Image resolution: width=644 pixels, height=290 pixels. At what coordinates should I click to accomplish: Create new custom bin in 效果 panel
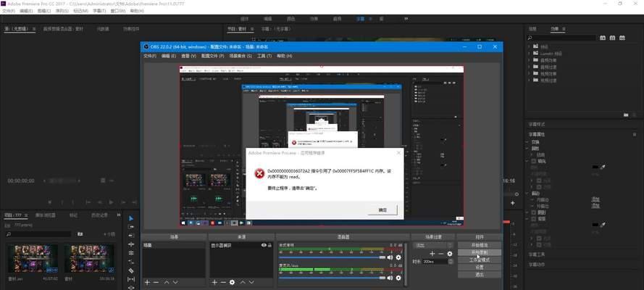626,115
